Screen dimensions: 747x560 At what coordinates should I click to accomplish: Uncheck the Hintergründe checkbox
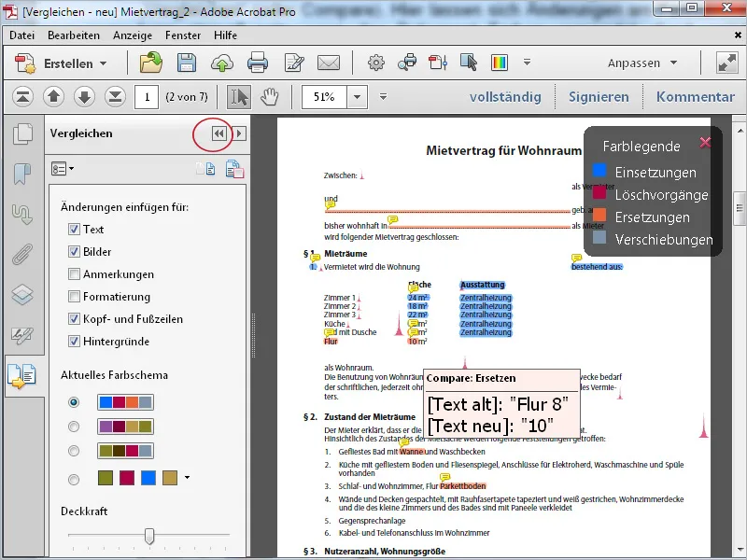click(74, 341)
